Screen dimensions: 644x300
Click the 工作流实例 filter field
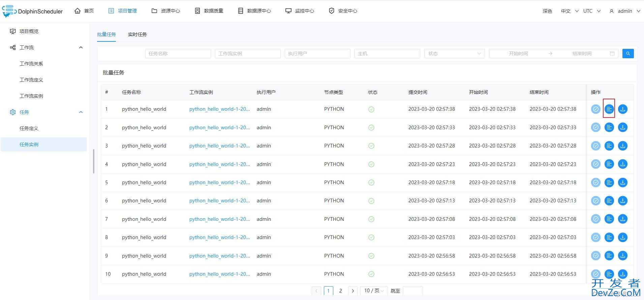248,54
